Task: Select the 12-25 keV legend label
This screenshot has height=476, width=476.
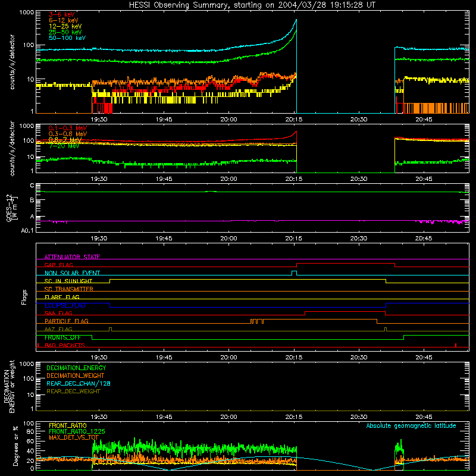Action: 65,26
